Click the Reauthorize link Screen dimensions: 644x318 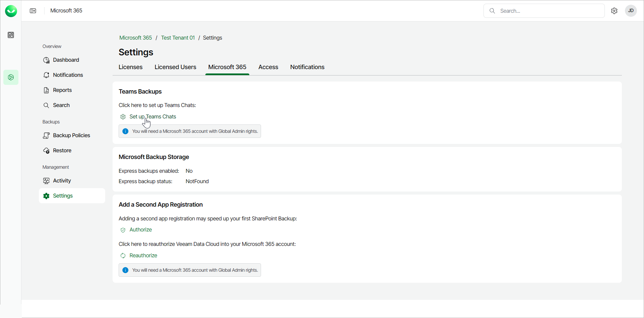pyautogui.click(x=143, y=256)
